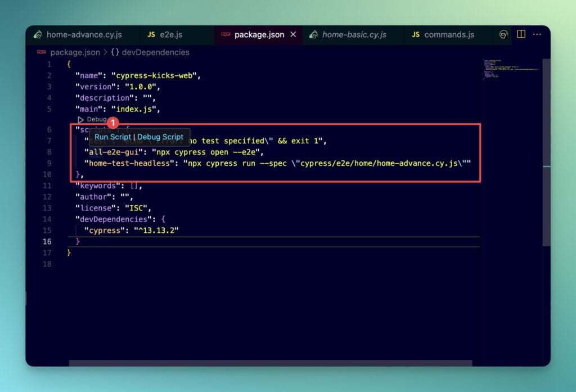Click the "npx cypress open --e2e" command
This screenshot has height=392, width=576.
206,152
